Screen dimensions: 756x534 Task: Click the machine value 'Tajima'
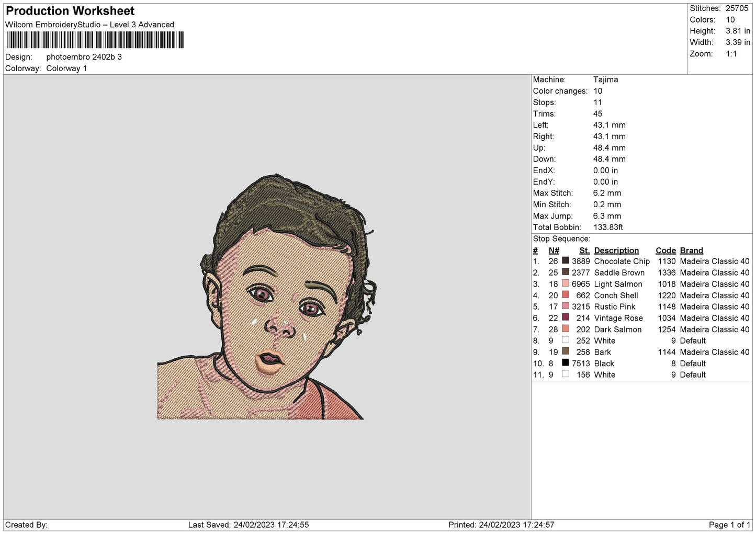pos(605,79)
